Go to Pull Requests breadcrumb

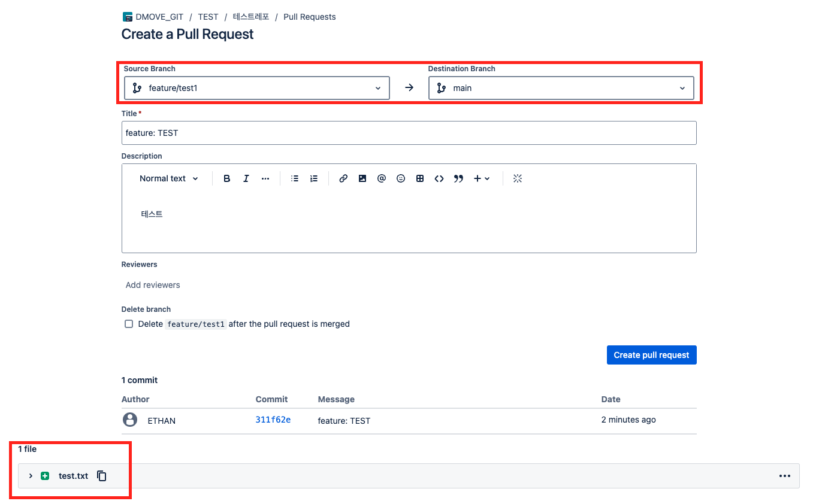tap(309, 17)
